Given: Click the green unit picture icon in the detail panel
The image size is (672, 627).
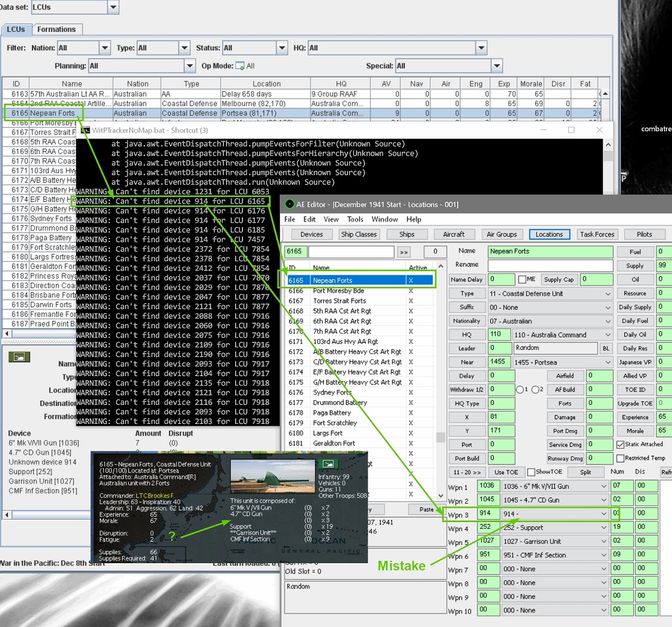Looking at the screenshot, I should (x=19, y=357).
